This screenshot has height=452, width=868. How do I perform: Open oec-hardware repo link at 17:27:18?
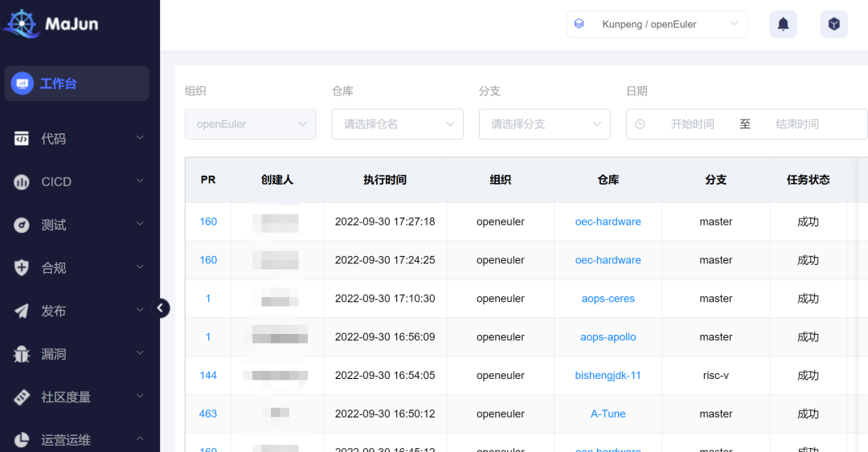(x=608, y=222)
